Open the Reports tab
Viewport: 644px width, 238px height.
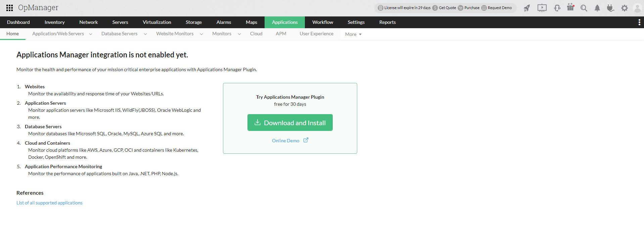[387, 22]
